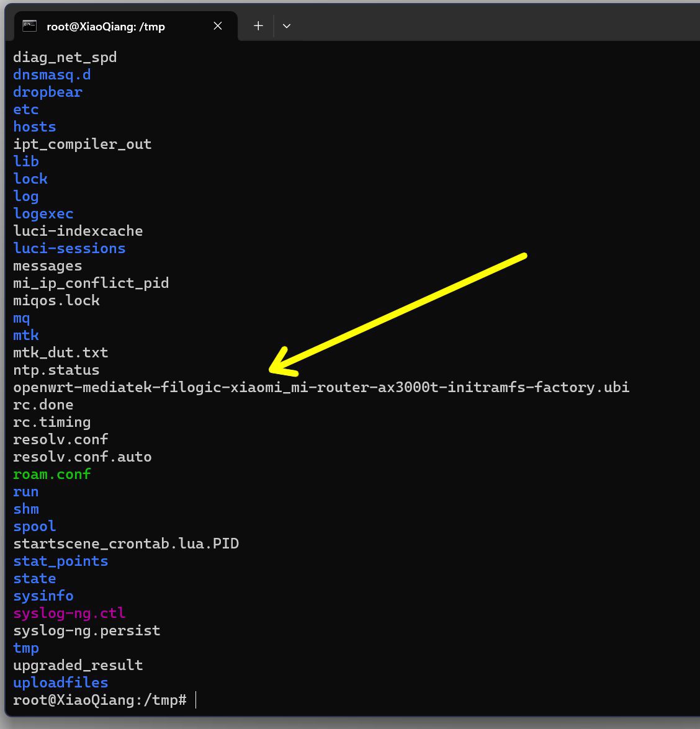This screenshot has height=729, width=700.
Task: Click the messages file name
Action: [47, 266]
